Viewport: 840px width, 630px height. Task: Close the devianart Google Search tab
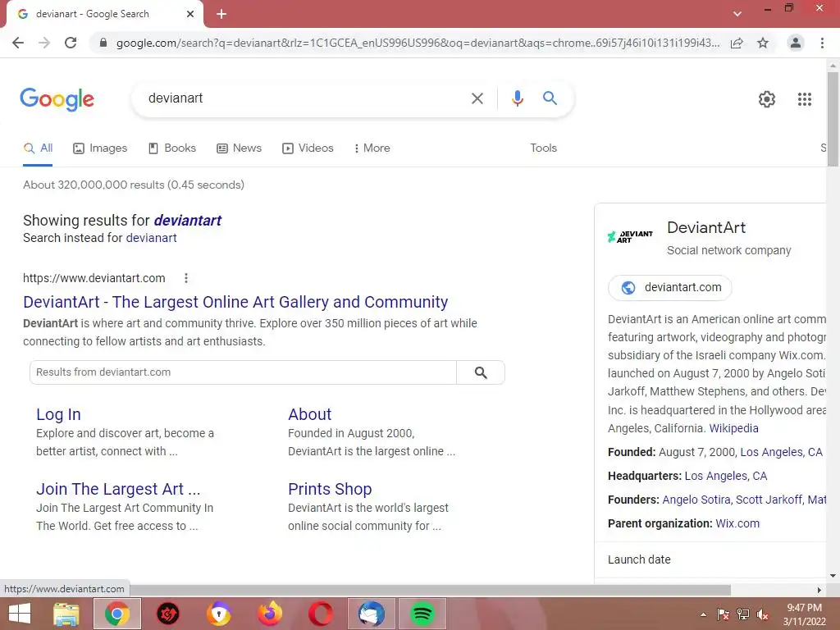click(190, 14)
